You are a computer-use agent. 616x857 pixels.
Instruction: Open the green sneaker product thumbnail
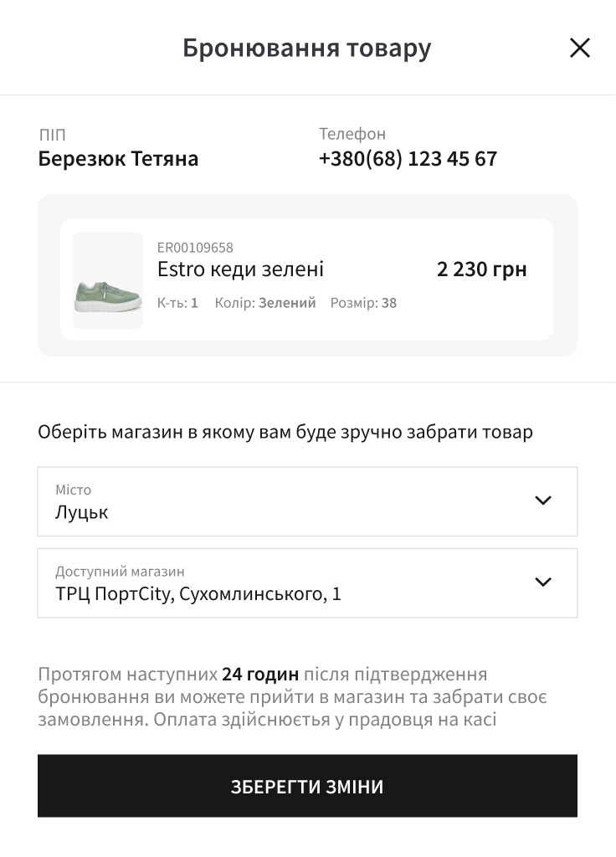(108, 280)
